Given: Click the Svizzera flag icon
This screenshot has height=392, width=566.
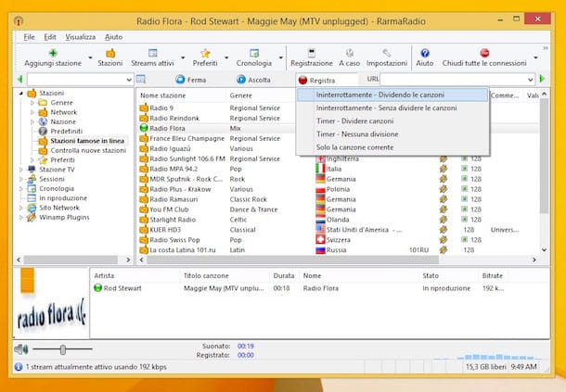Looking at the screenshot, I should [320, 239].
